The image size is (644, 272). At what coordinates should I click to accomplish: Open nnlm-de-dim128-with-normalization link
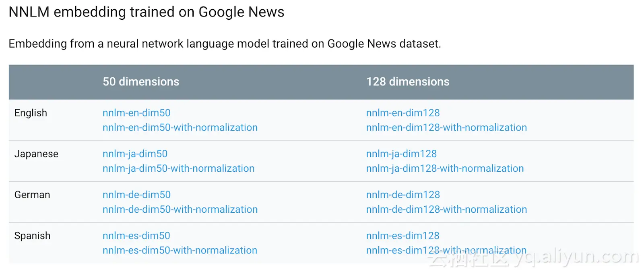(x=446, y=209)
